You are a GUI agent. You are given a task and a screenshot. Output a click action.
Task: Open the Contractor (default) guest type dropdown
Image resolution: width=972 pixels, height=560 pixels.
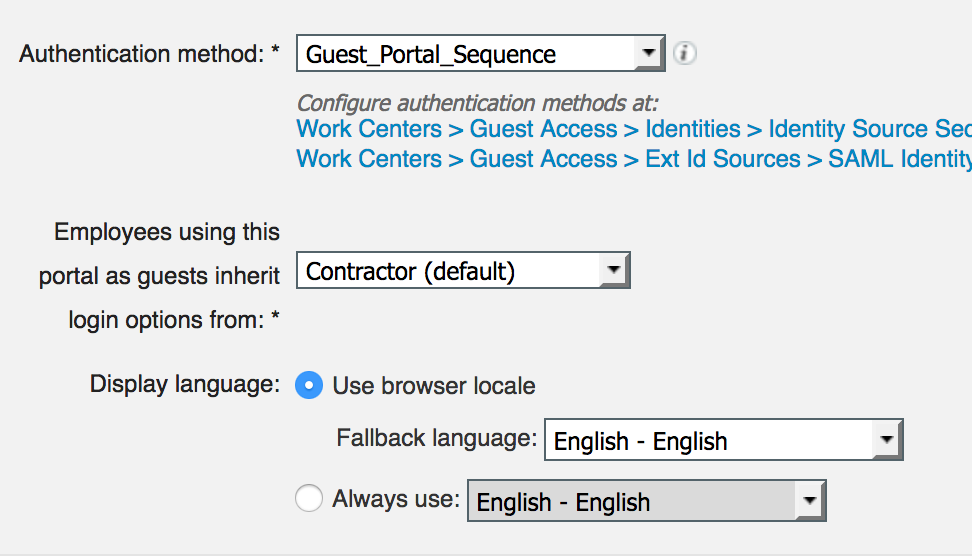(463, 270)
